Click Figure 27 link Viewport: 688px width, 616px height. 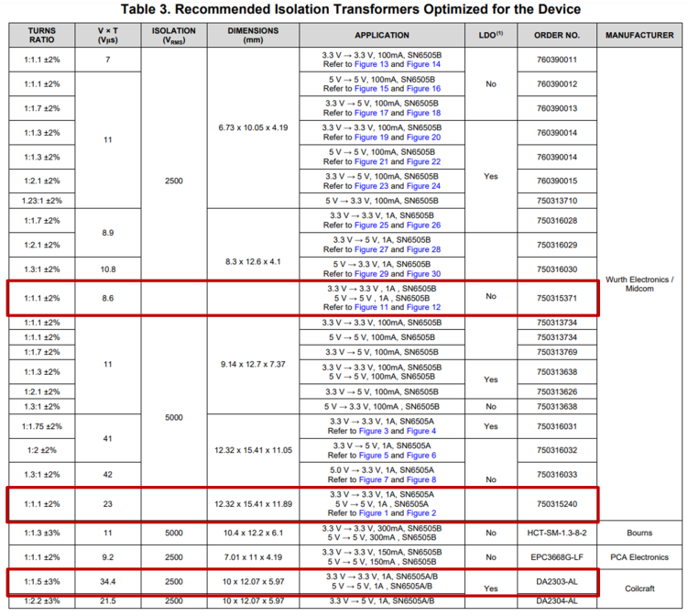[371, 249]
